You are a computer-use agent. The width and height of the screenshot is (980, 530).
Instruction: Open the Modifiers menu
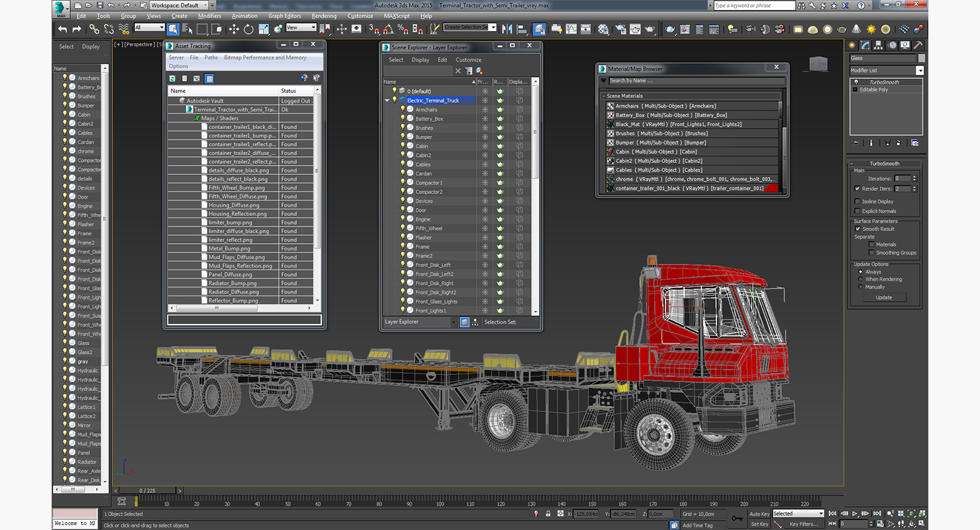(x=210, y=16)
